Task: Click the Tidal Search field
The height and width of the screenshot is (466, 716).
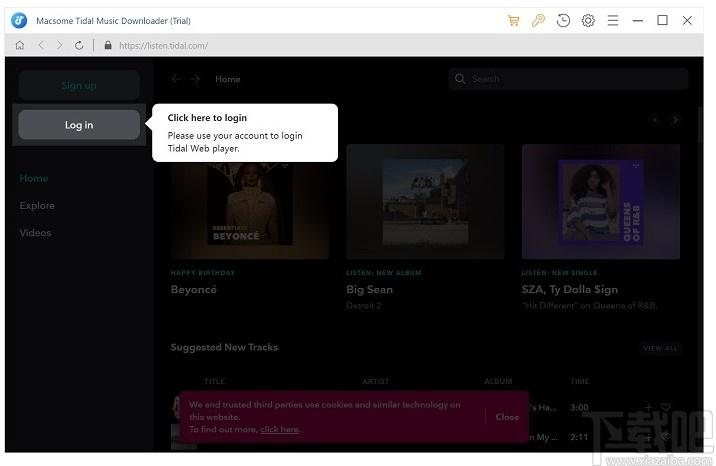Action: [x=569, y=79]
